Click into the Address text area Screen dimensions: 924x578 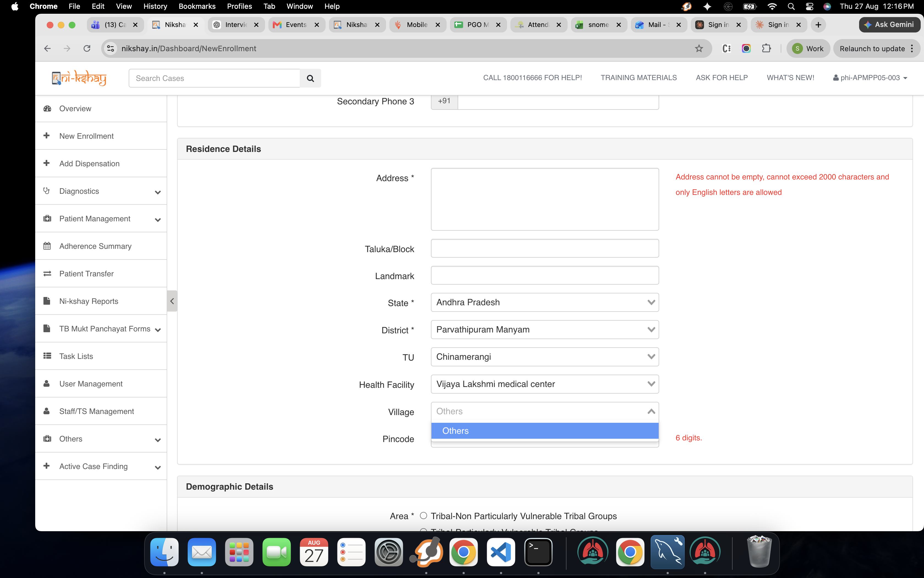click(545, 199)
